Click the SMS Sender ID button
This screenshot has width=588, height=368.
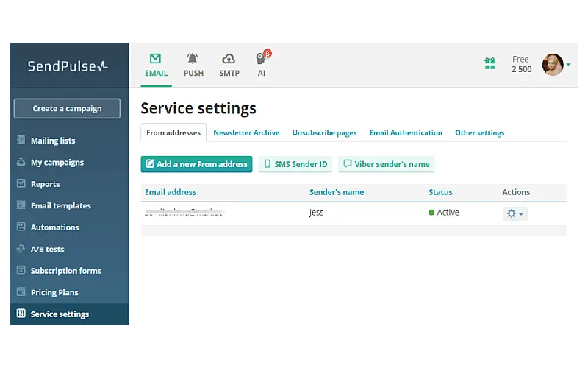[295, 164]
